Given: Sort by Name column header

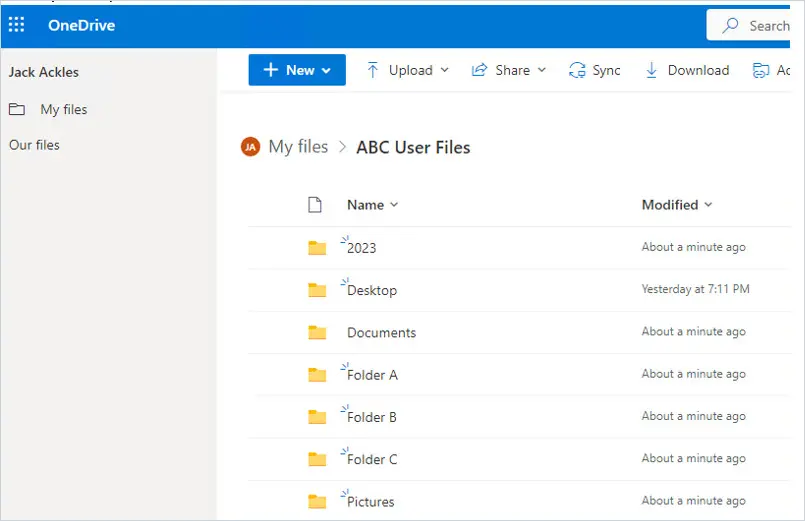Looking at the screenshot, I should 373,205.
